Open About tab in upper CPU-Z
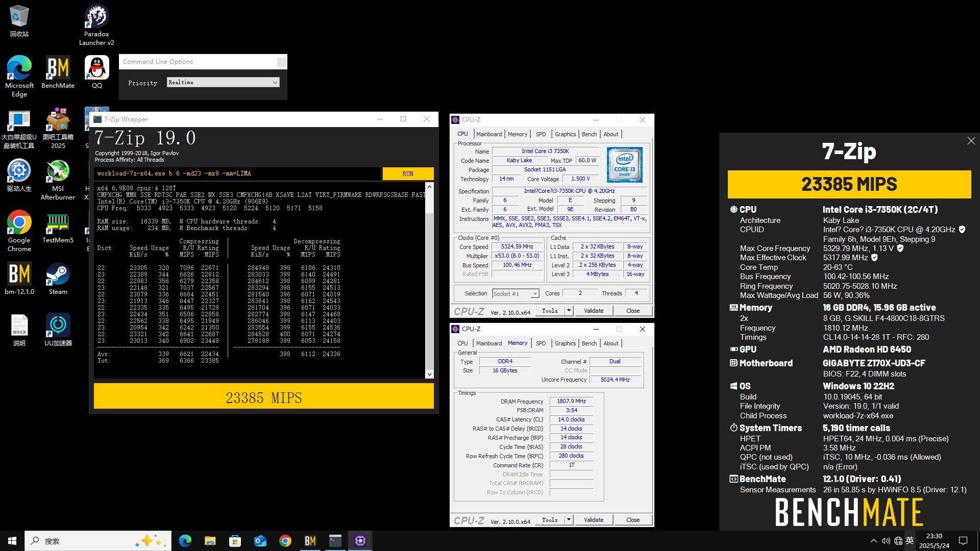 pos(611,134)
